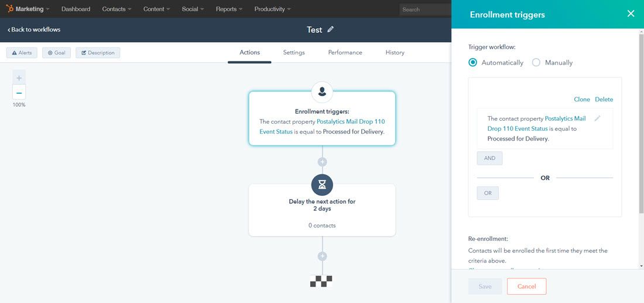Close the Enrollment triggers panel
644x303 pixels.
coord(631,13)
